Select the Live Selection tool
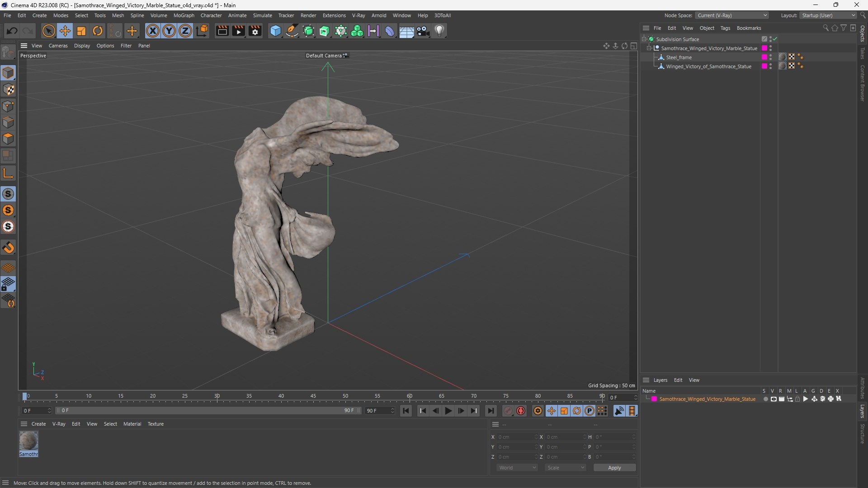 (x=48, y=31)
